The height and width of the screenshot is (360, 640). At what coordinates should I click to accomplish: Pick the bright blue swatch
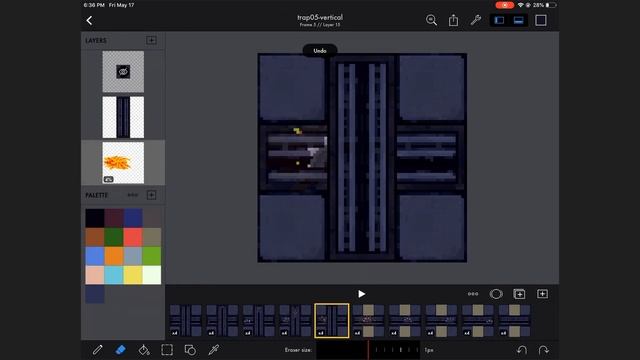pos(95,256)
